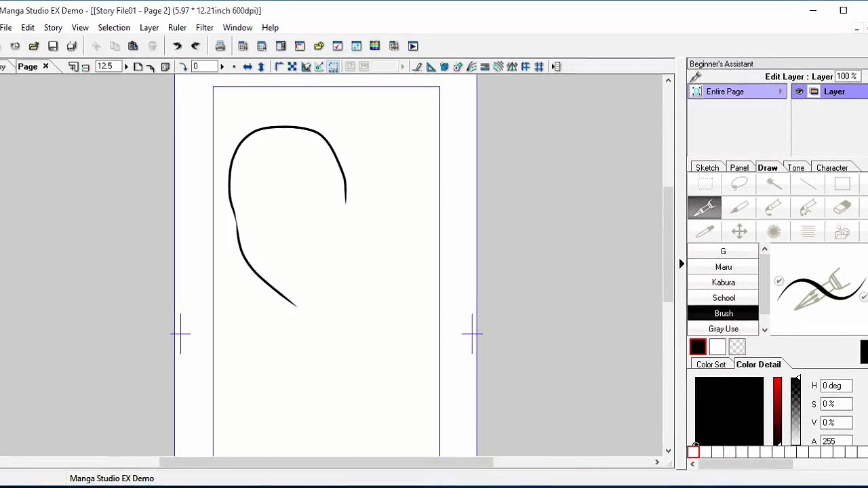Open the zoom percentage dropdown arrow
The image size is (868, 488).
pyautogui.click(x=125, y=66)
